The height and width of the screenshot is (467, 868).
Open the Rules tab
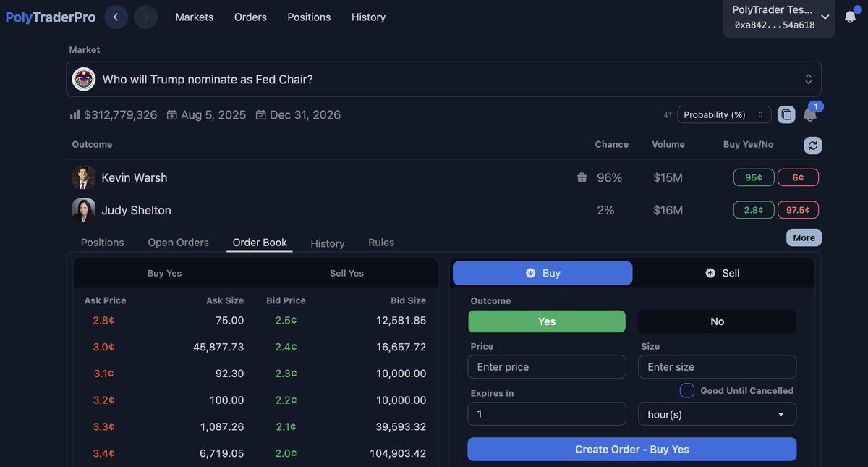click(x=381, y=243)
